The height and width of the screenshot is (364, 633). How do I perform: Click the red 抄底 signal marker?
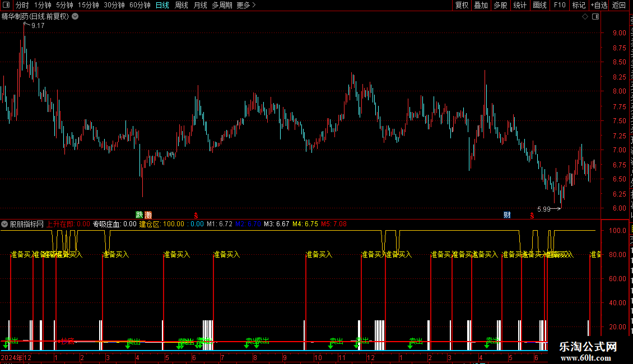[x=67, y=342]
